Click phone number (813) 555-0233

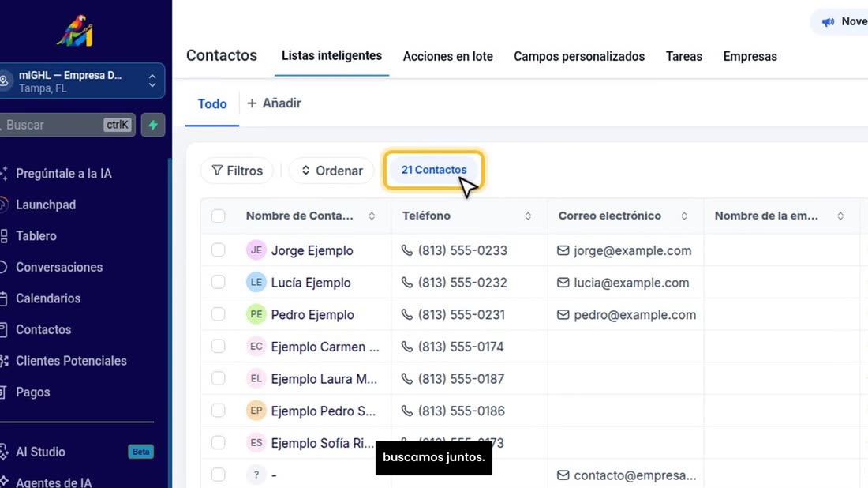pos(462,250)
